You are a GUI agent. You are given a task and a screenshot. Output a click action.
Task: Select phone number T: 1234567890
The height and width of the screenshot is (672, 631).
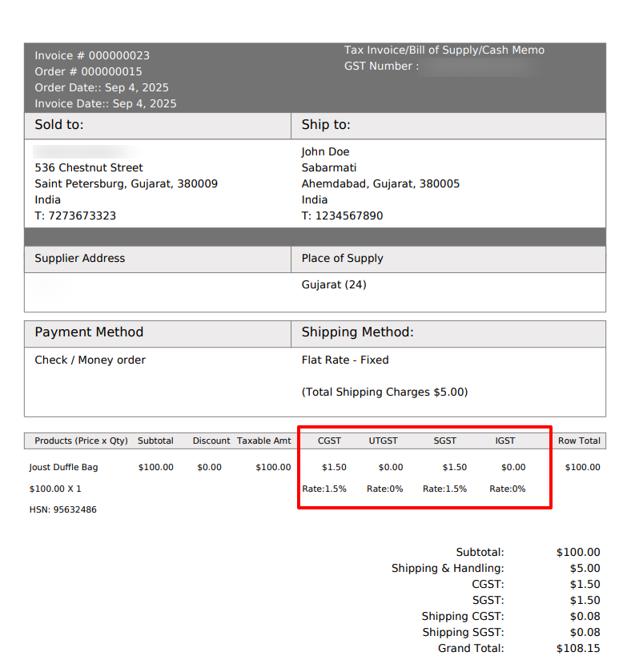342,215
